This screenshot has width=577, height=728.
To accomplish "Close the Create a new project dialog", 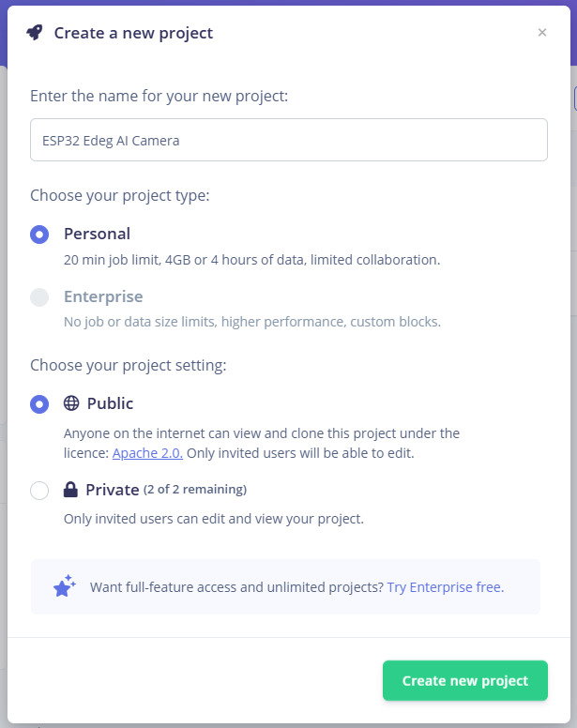I will [541, 33].
